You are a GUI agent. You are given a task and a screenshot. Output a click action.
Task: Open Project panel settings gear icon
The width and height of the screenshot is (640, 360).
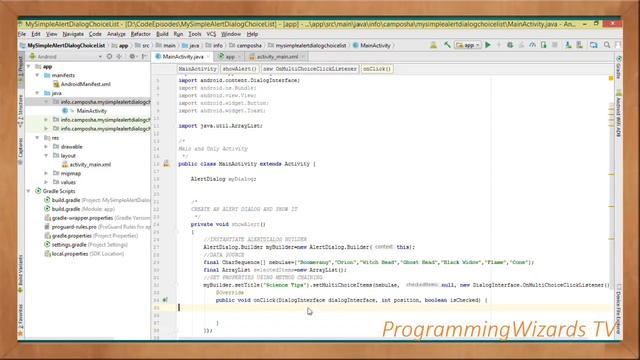[132, 56]
